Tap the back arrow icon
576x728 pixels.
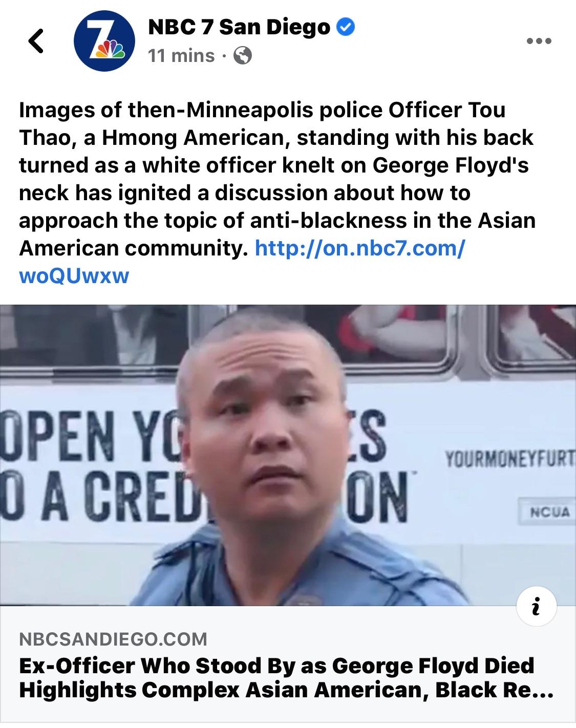click(35, 41)
